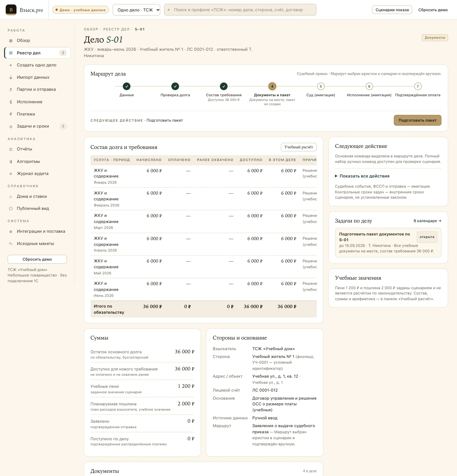Click the Исполнение paragraph-sign icon
This screenshot has height=476, width=457.
click(x=11, y=102)
